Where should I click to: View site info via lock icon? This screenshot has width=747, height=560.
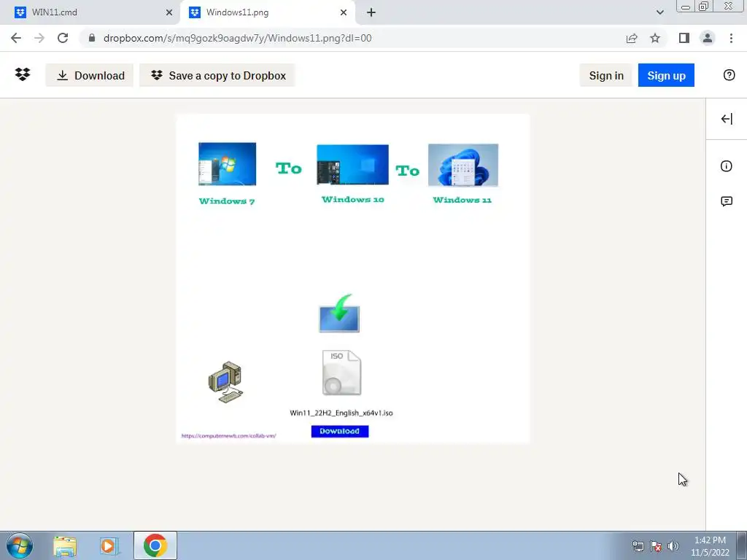(92, 38)
